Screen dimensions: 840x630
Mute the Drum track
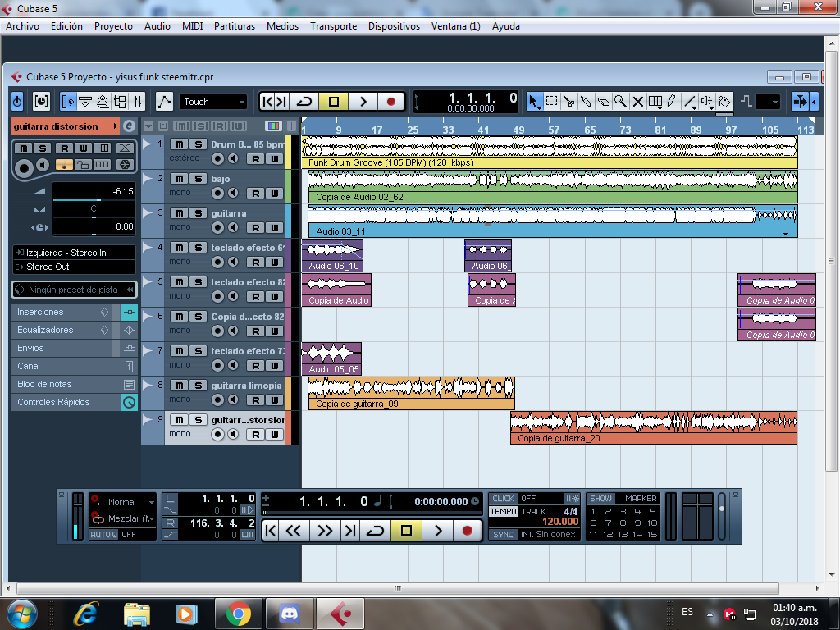point(179,144)
